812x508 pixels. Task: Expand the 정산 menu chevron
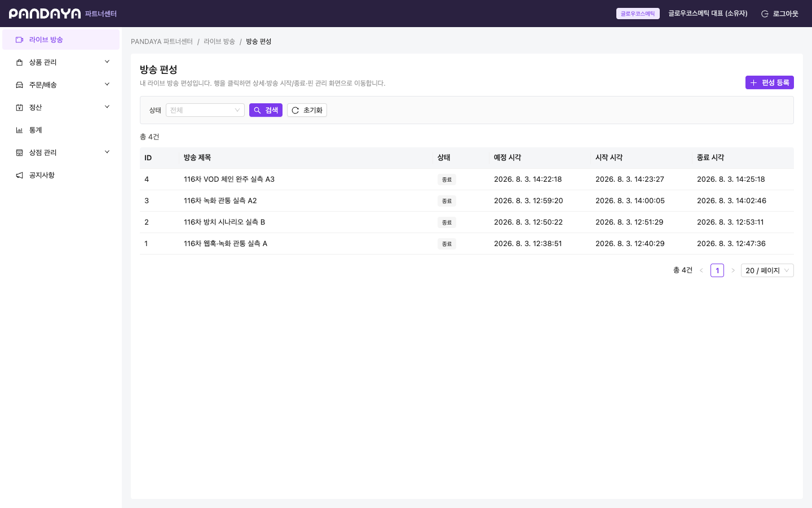point(107,107)
